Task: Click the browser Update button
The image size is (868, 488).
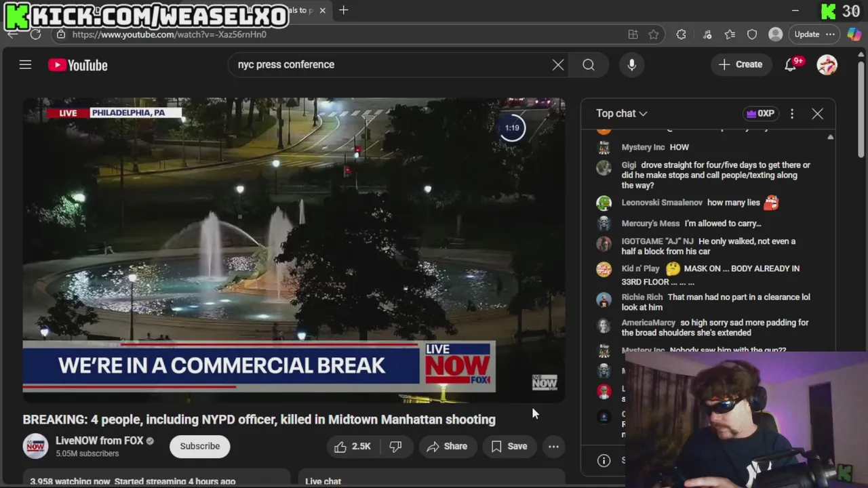Action: coord(807,35)
